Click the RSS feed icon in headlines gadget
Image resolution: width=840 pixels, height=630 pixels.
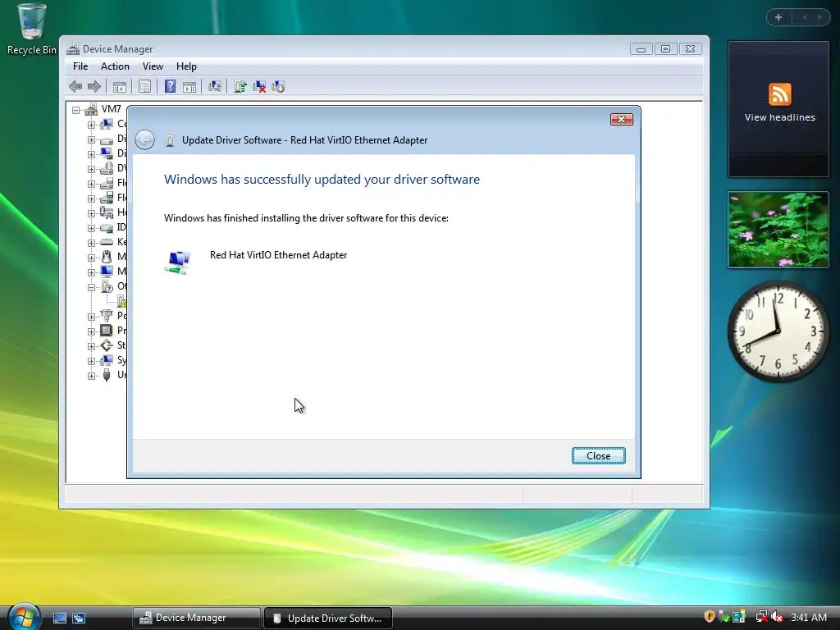click(x=779, y=94)
